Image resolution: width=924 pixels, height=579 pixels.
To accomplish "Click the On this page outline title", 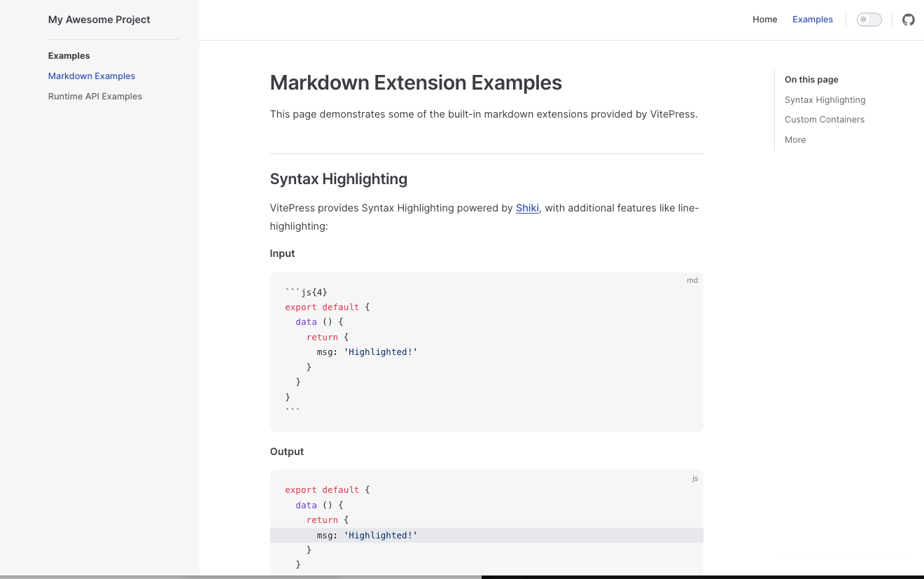I will [811, 80].
